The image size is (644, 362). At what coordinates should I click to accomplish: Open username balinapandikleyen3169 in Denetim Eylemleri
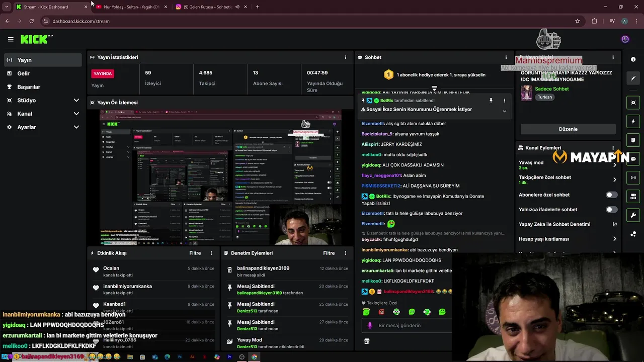[x=263, y=268]
